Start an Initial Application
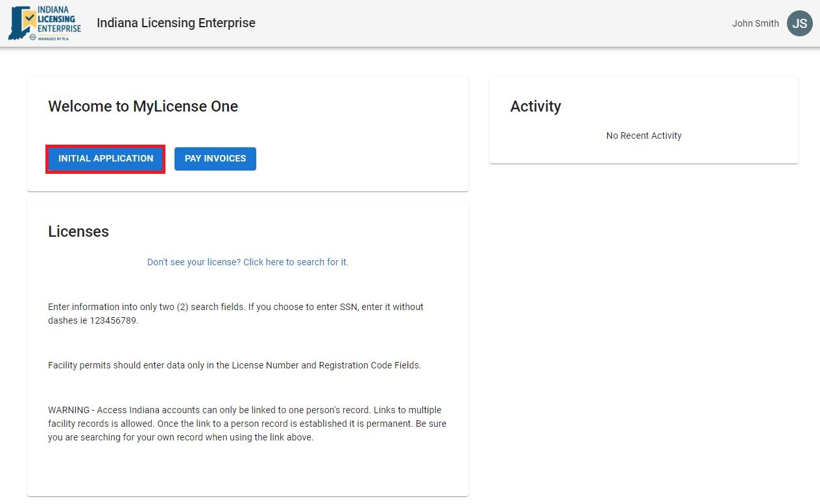The image size is (820, 504). pyautogui.click(x=106, y=159)
